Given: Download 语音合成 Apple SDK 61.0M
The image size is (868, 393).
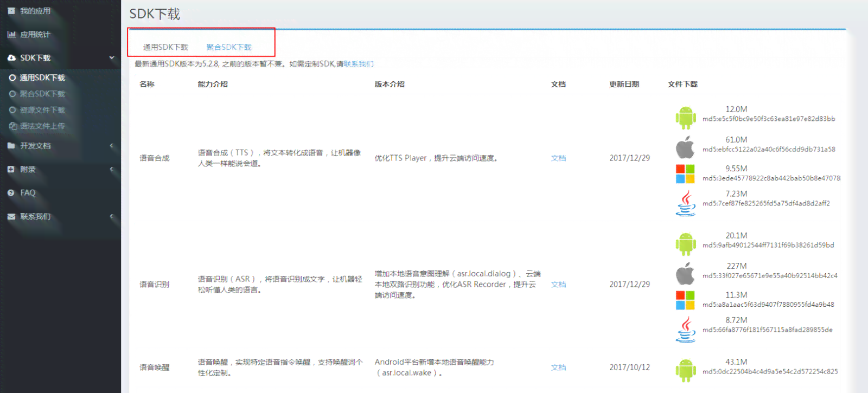Looking at the screenshot, I should [x=685, y=147].
